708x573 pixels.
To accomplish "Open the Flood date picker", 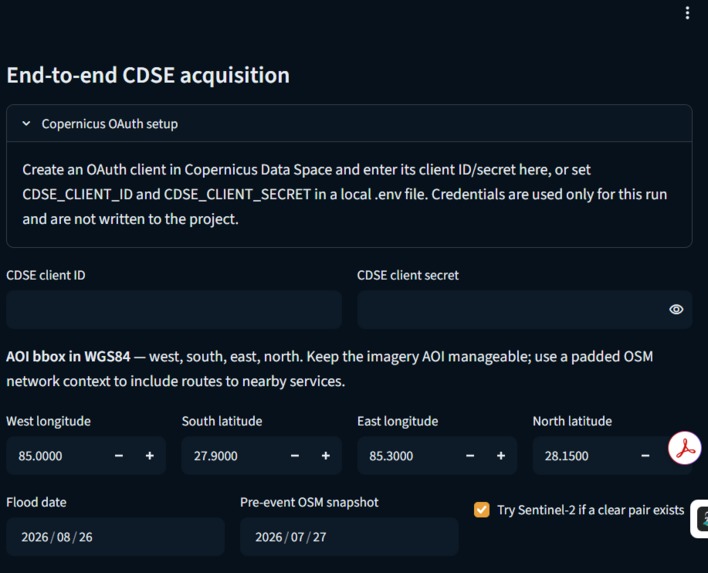I will (x=116, y=537).
